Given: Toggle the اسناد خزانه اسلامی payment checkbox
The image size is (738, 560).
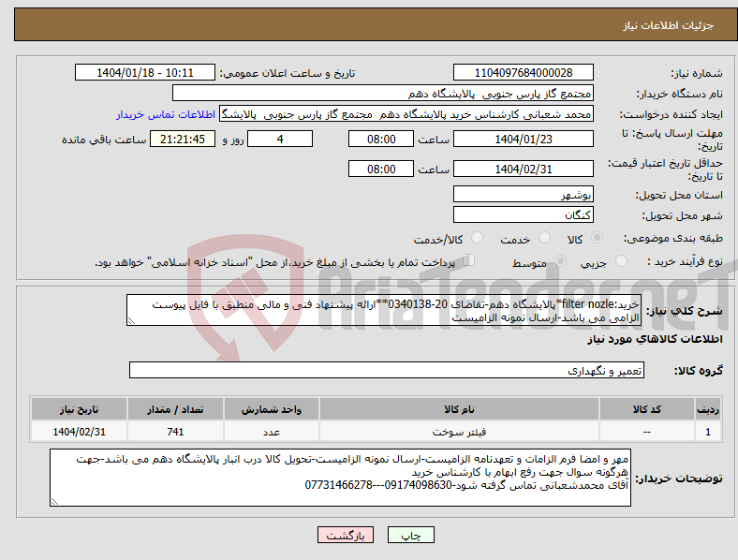Looking at the screenshot, I should pos(469,260).
